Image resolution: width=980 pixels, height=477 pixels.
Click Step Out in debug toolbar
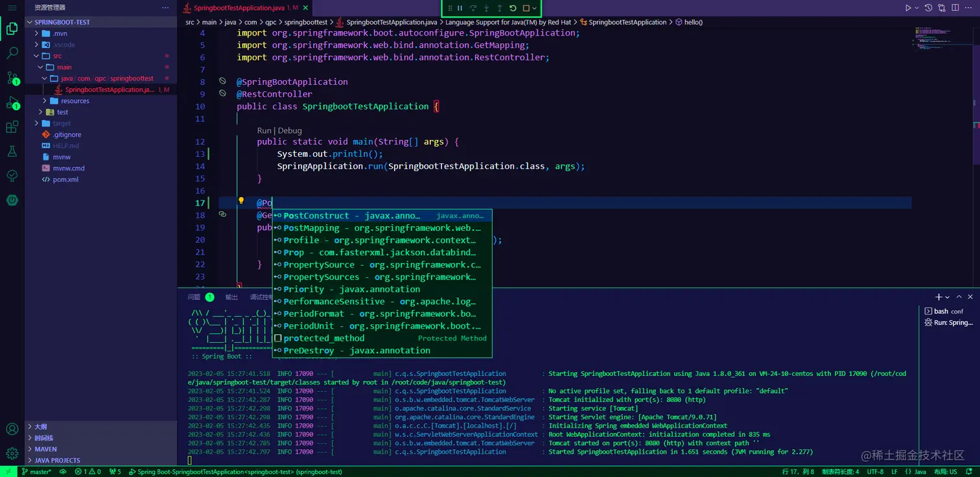click(500, 8)
